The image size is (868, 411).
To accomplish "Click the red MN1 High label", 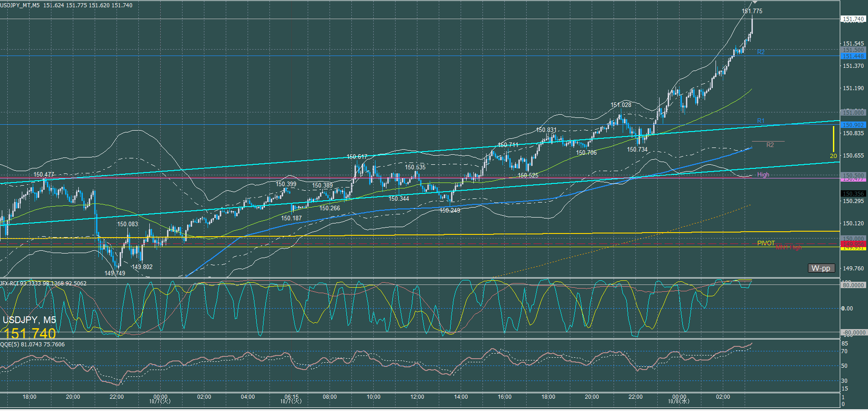I will click(x=788, y=247).
